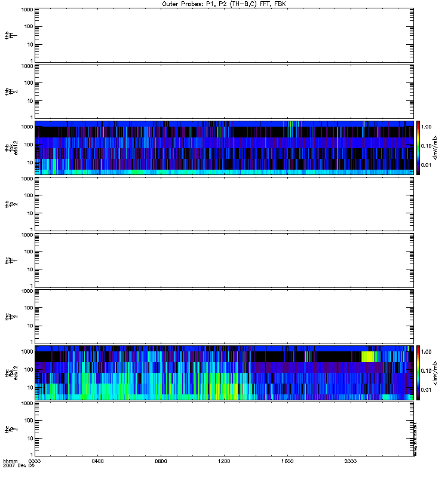Click the '0400' time axis label
This screenshot has height=478, width=448.
pos(97,461)
